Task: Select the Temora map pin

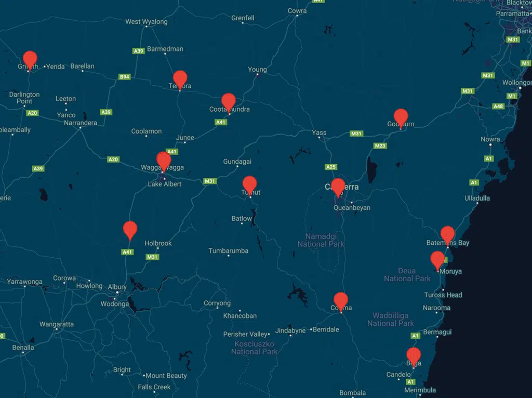Action: pyautogui.click(x=180, y=79)
